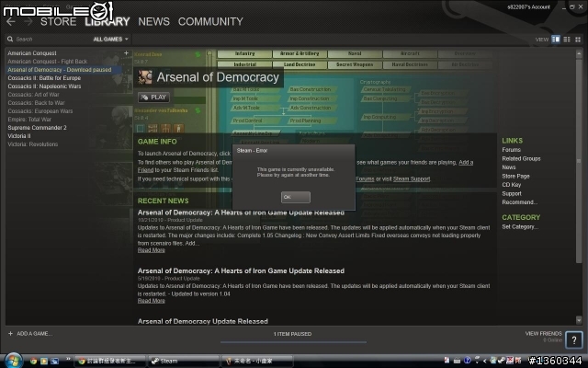The image size is (588, 368).
Task: Click the magnifier search icon
Action: point(10,39)
